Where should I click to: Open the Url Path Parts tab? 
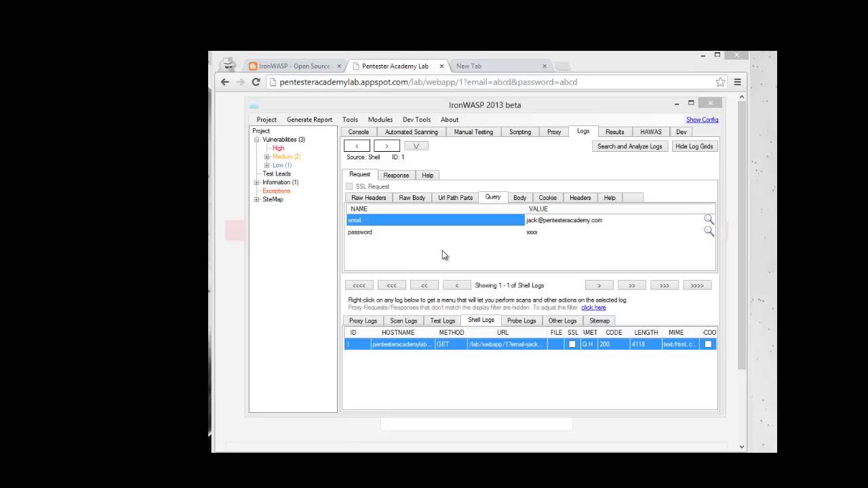455,198
